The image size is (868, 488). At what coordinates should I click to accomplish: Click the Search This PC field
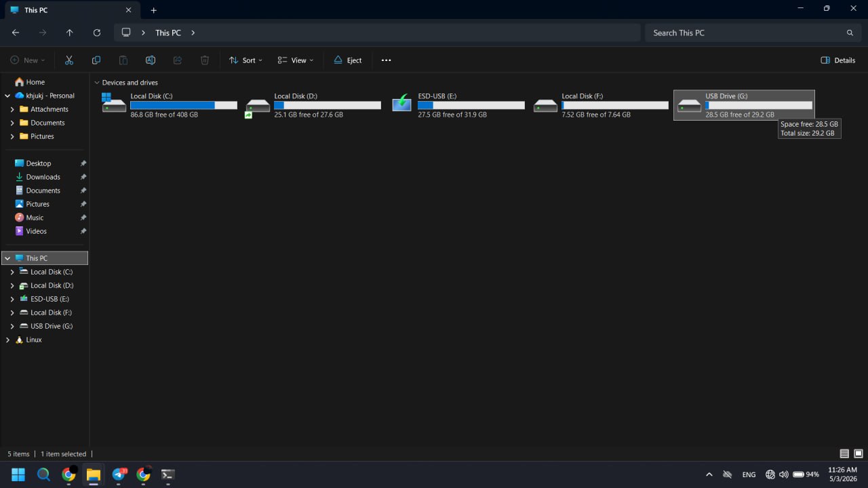click(752, 33)
